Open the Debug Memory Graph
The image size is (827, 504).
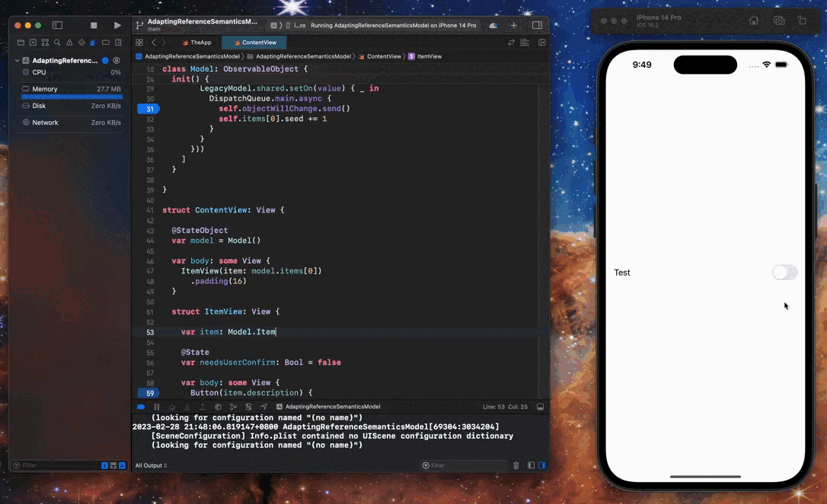(233, 407)
